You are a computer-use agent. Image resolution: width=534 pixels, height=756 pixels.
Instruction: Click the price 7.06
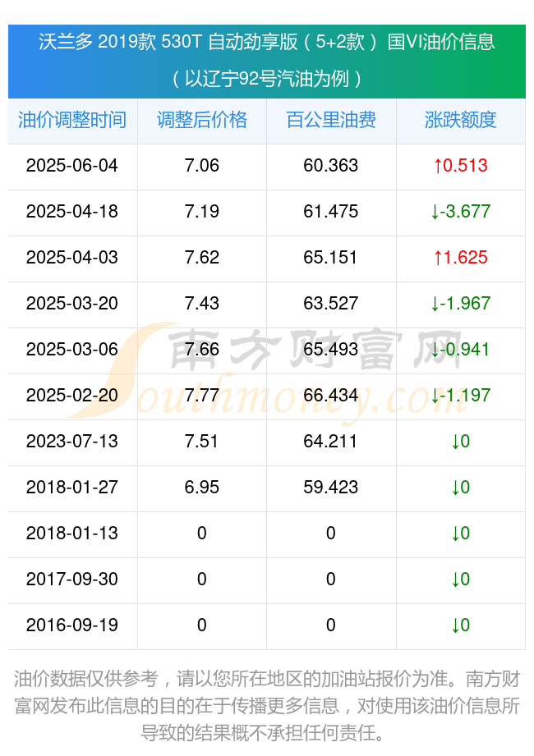coord(201,165)
